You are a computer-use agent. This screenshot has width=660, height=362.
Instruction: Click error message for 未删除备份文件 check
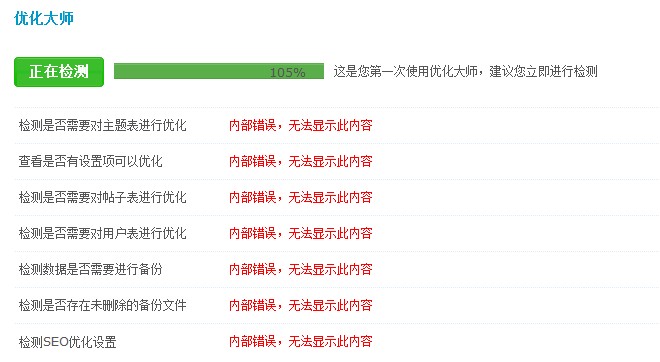301,305
